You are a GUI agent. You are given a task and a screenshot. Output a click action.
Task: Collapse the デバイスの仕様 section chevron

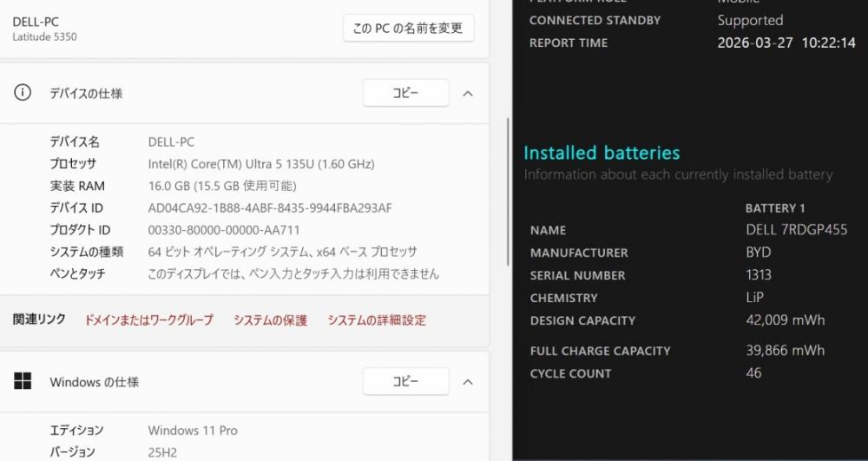[x=468, y=93]
